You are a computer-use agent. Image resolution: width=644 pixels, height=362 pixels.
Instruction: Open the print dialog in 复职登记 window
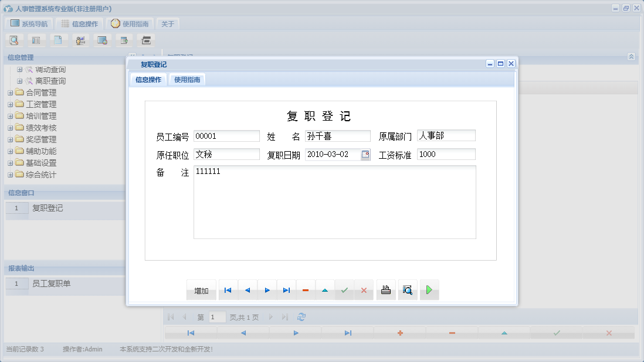pos(385,289)
